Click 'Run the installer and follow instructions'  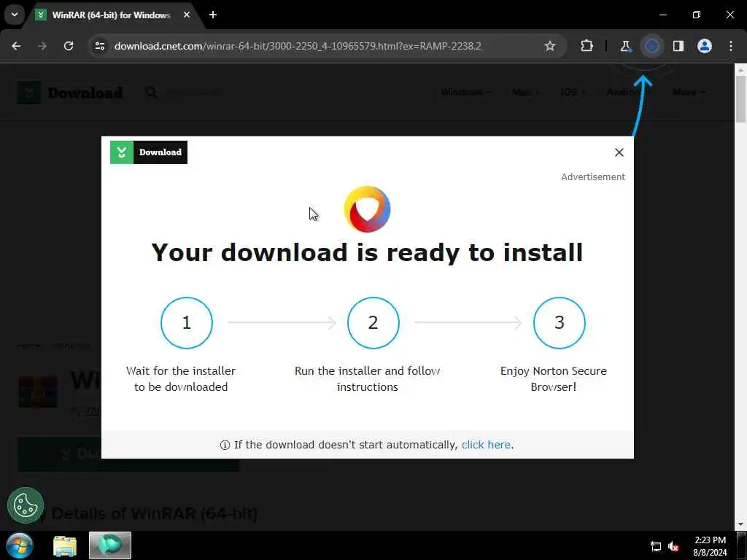coord(368,379)
